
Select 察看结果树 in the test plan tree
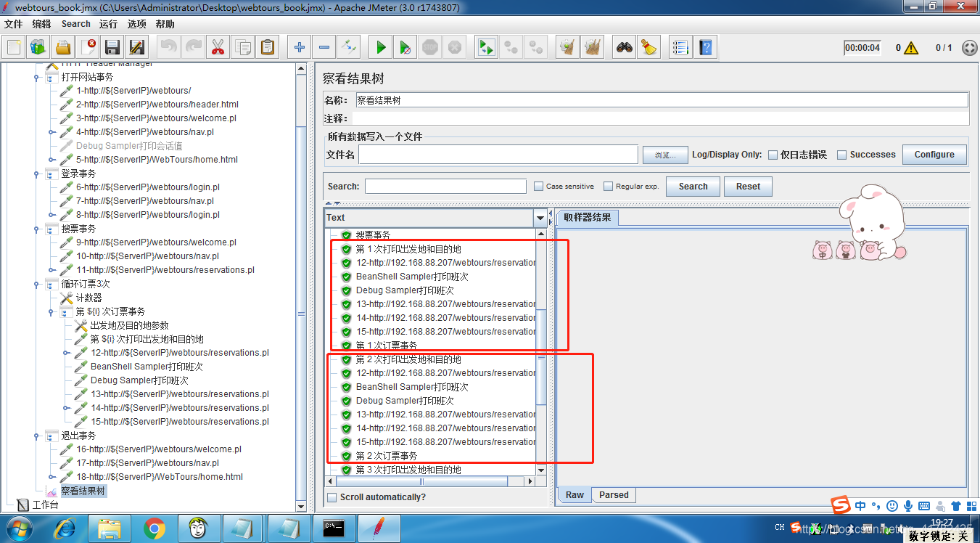83,491
